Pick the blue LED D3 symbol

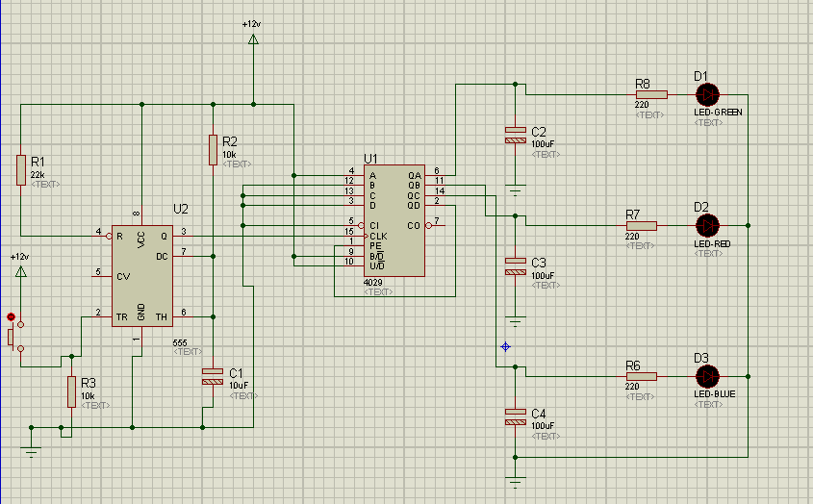coord(707,376)
